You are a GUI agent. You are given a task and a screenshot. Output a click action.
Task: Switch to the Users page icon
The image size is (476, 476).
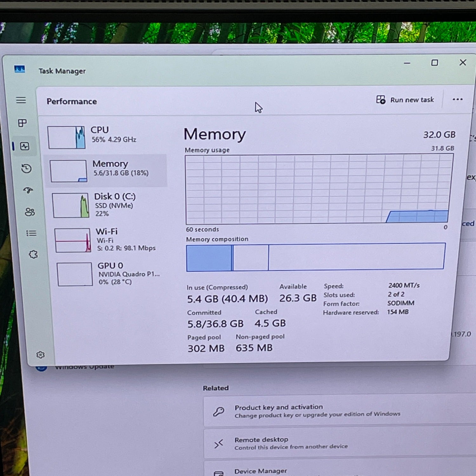point(30,212)
